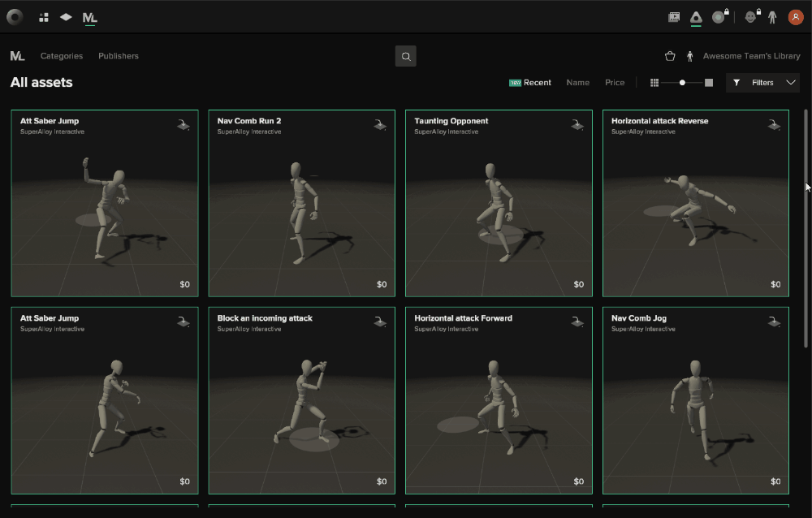This screenshot has height=518, width=812.
Task: Sort assets by Name
Action: [578, 83]
